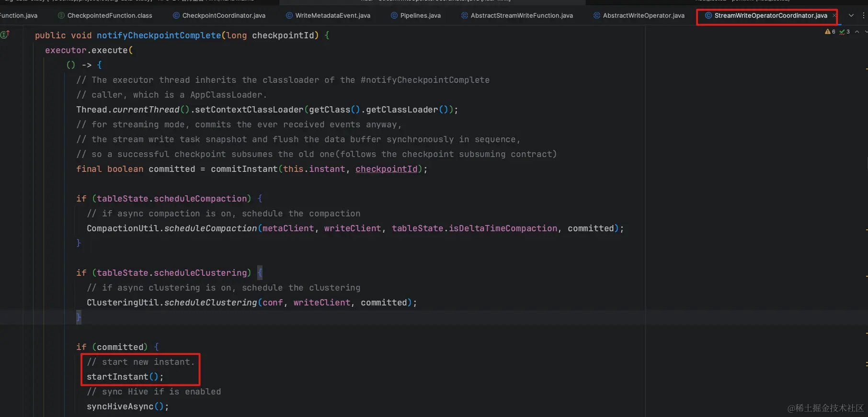
Task: Click isDeltaTimeCompaction field reference
Action: (503, 228)
